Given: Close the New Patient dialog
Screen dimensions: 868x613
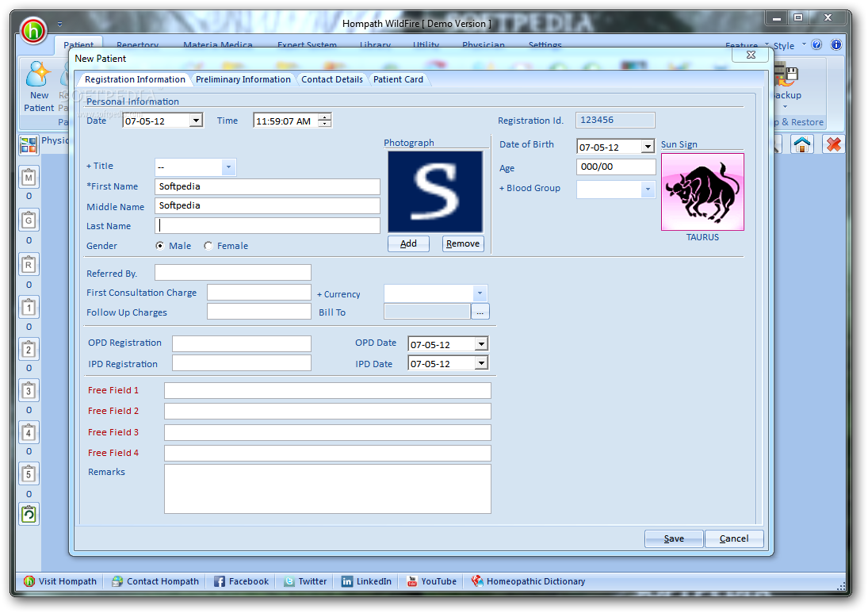Looking at the screenshot, I should pos(751,54).
